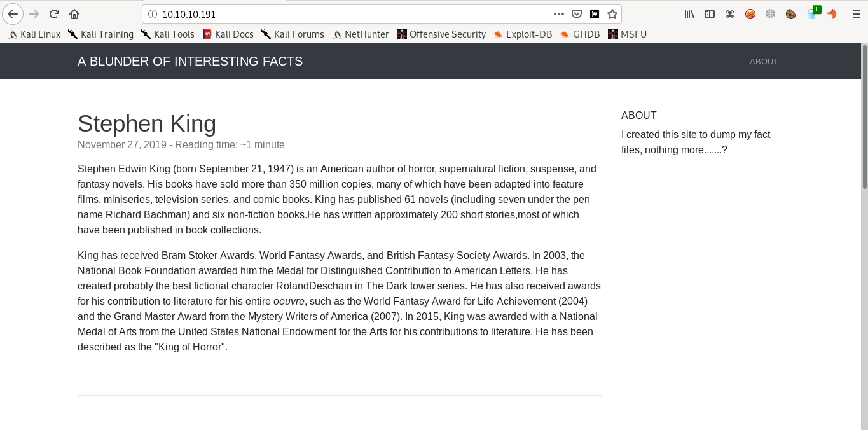
Task: Open the Library bookshelf icon
Action: pyautogui.click(x=689, y=14)
